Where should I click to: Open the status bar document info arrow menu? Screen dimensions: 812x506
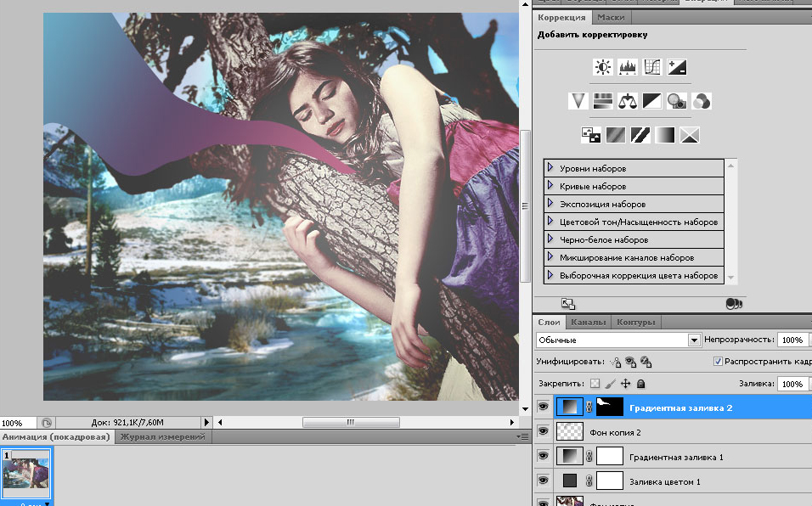[206, 423]
